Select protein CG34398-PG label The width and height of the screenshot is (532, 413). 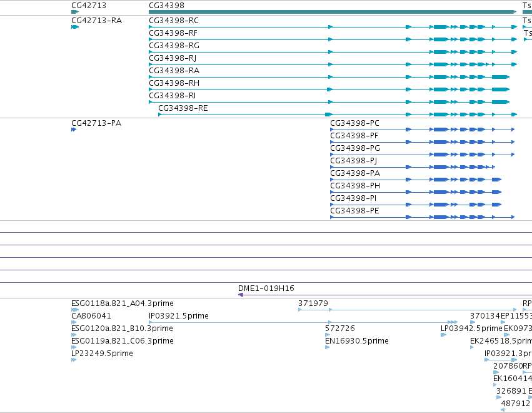[x=355, y=148]
